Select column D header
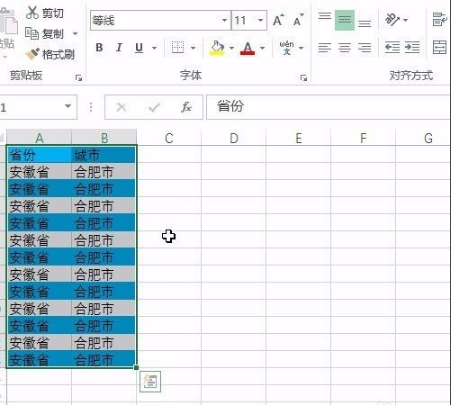The width and height of the screenshot is (451, 405). pyautogui.click(x=234, y=138)
